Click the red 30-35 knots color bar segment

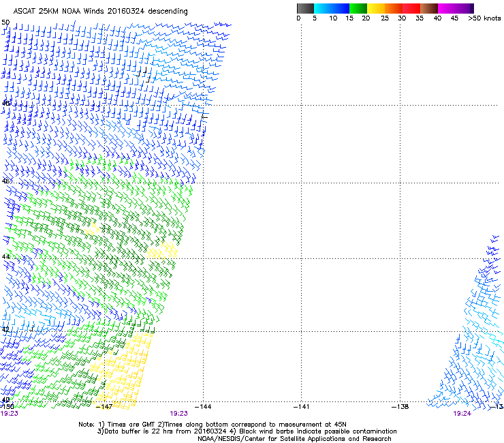pyautogui.click(x=411, y=8)
